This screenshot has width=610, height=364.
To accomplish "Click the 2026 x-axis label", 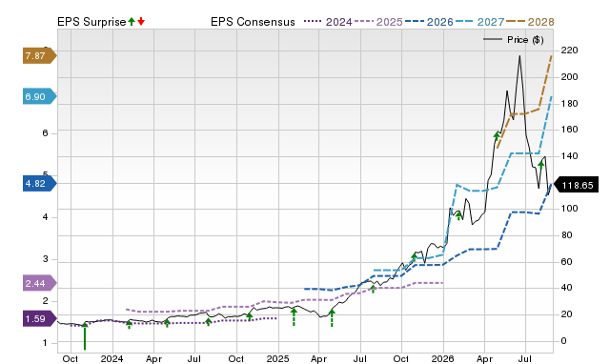I will click(x=442, y=358).
